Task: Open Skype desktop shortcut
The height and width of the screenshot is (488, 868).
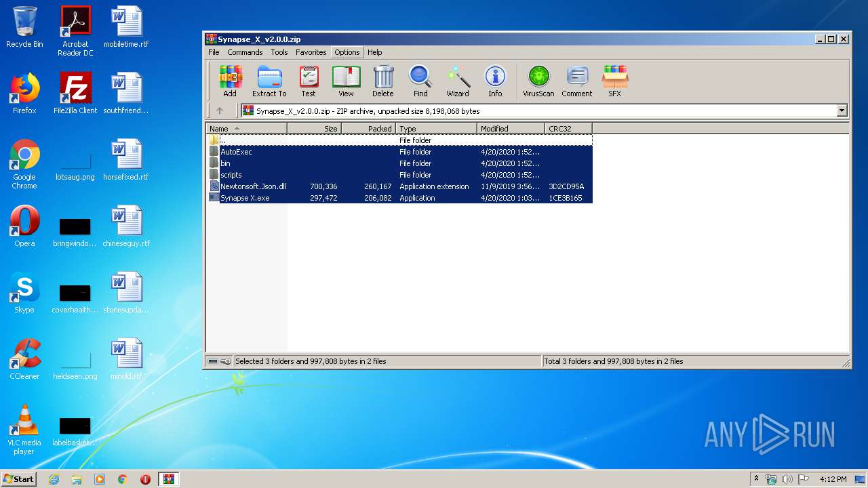Action: [x=24, y=293]
